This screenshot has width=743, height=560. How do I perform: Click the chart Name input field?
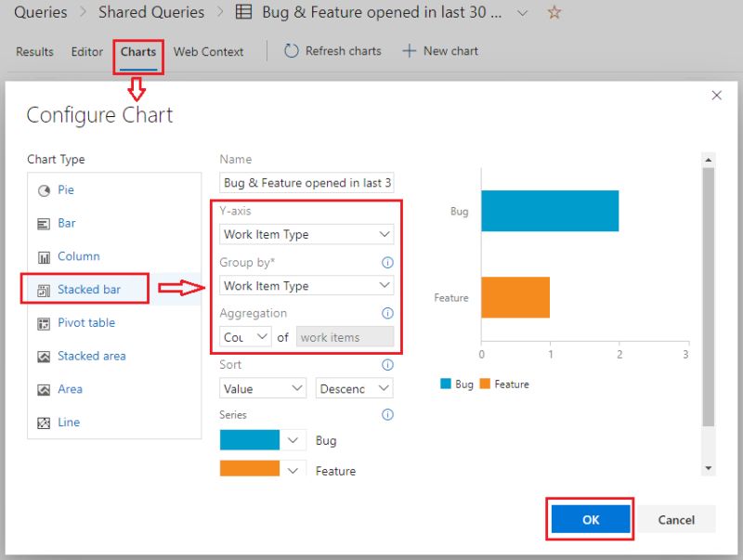(306, 182)
